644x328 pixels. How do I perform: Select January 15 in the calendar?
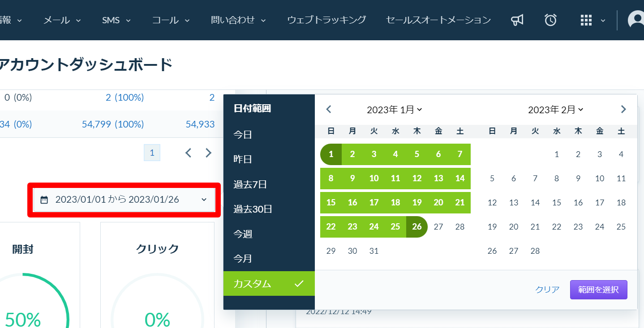coord(331,202)
